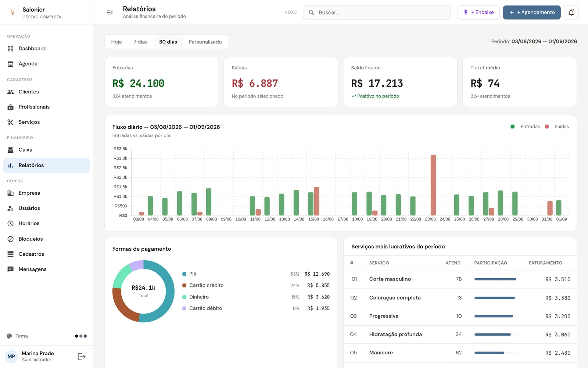Image resolution: width=588 pixels, height=368 pixels.
Task: Click the FATURAMENTO column header
Action: point(545,263)
